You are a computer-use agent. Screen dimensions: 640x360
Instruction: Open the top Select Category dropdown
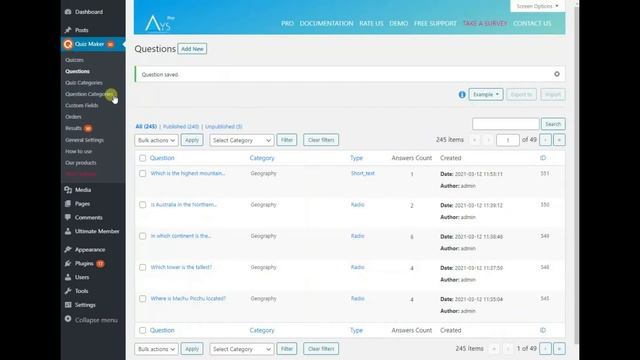[x=241, y=140]
